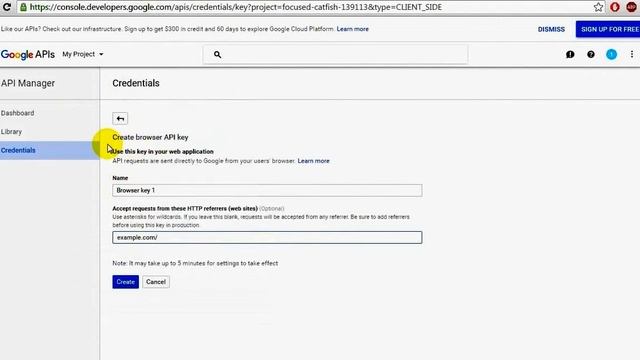Click the Create button
This screenshot has width=640, height=360.
pos(125,282)
